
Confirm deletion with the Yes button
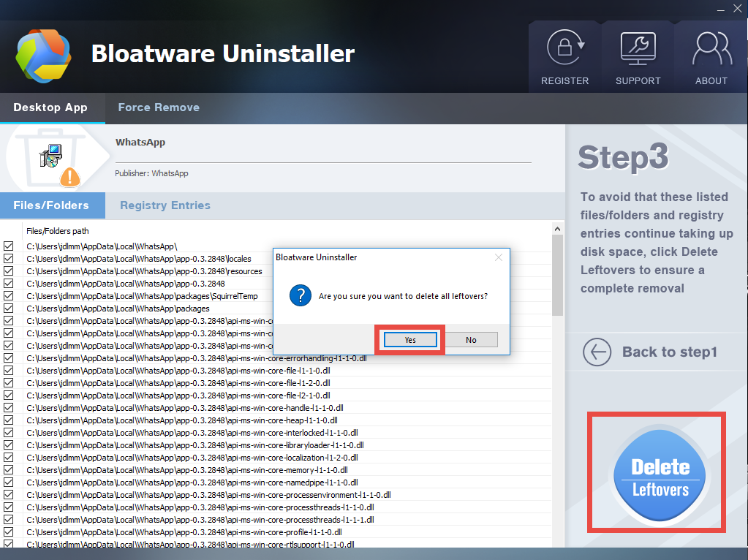tap(410, 340)
